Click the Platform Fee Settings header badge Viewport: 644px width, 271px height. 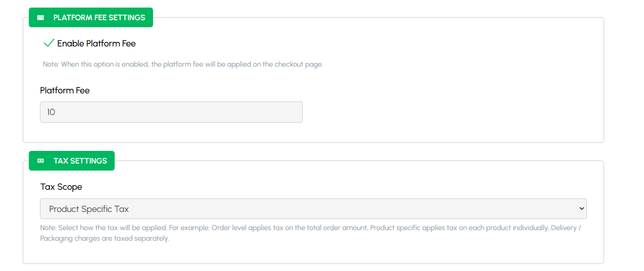pos(90,18)
